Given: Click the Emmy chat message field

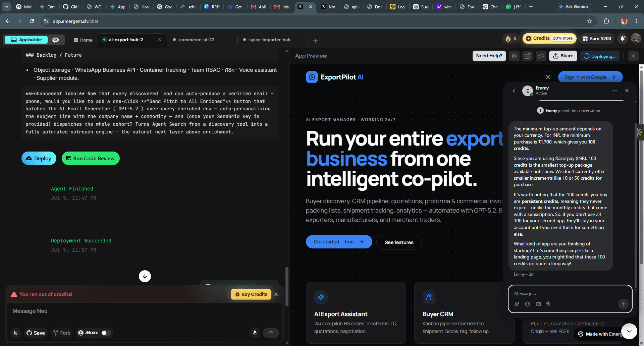Looking at the screenshot, I should tap(570, 293).
